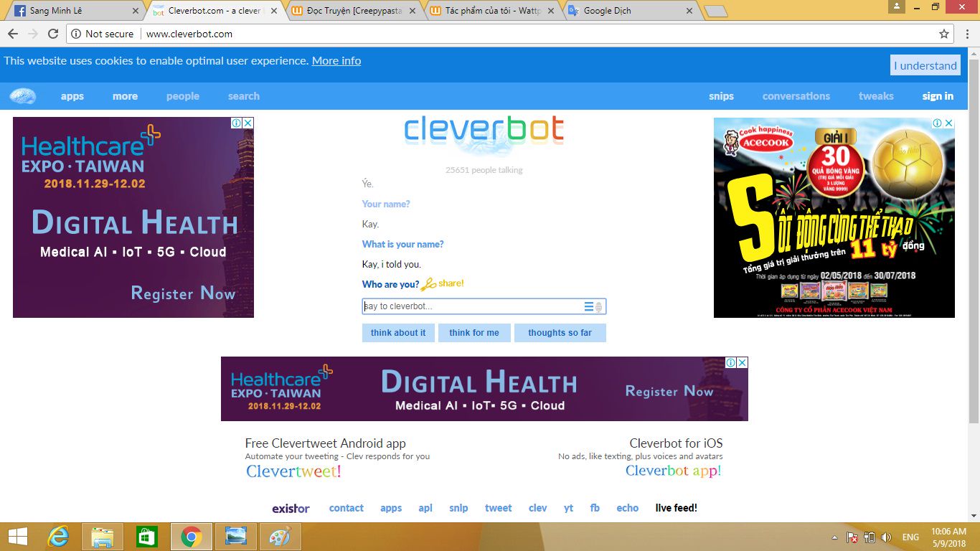Go back with the browser back arrow
This screenshot has height=551, width=980.
point(12,34)
